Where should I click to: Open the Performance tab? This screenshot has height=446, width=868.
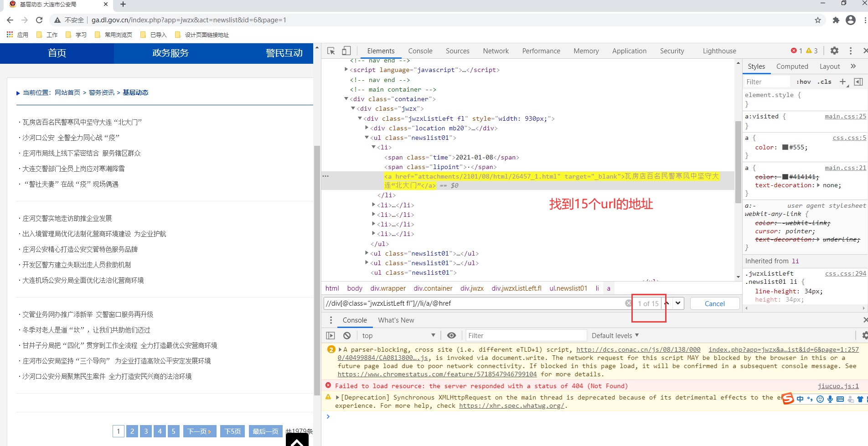541,51
